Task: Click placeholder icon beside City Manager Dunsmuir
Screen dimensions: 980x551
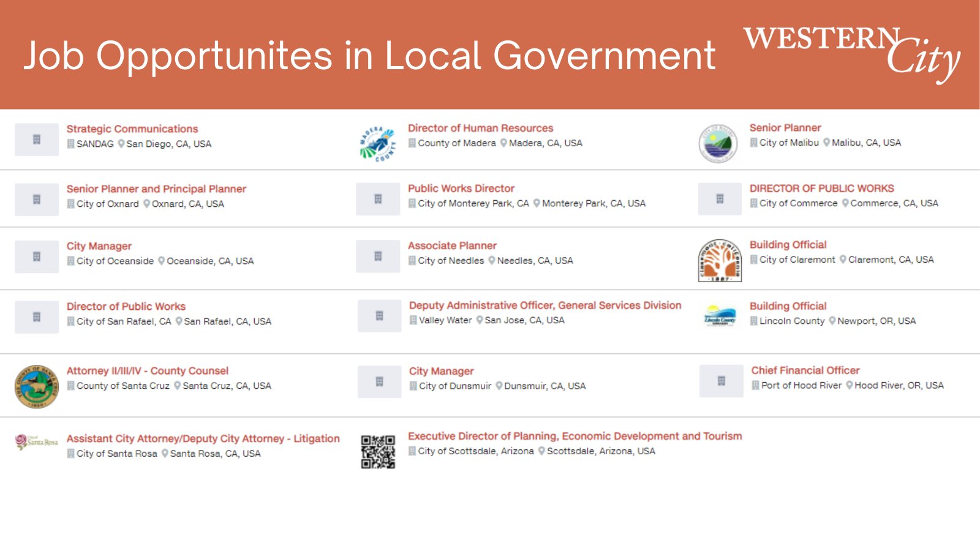Action: pos(379,382)
